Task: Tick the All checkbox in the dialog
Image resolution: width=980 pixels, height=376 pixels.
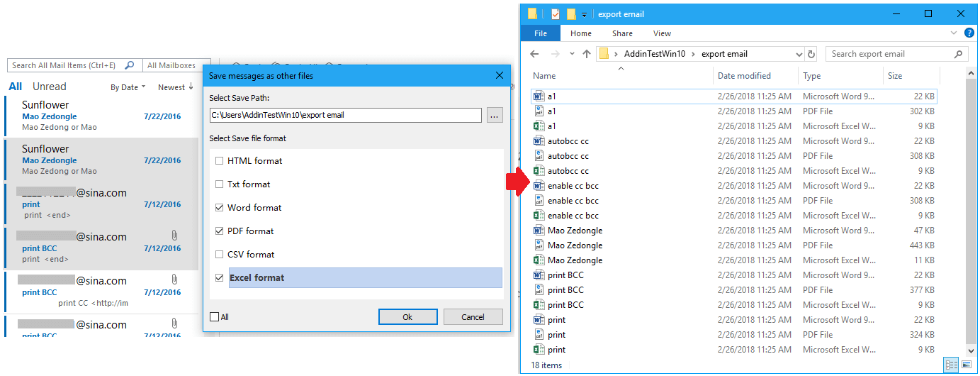Action: 215,317
